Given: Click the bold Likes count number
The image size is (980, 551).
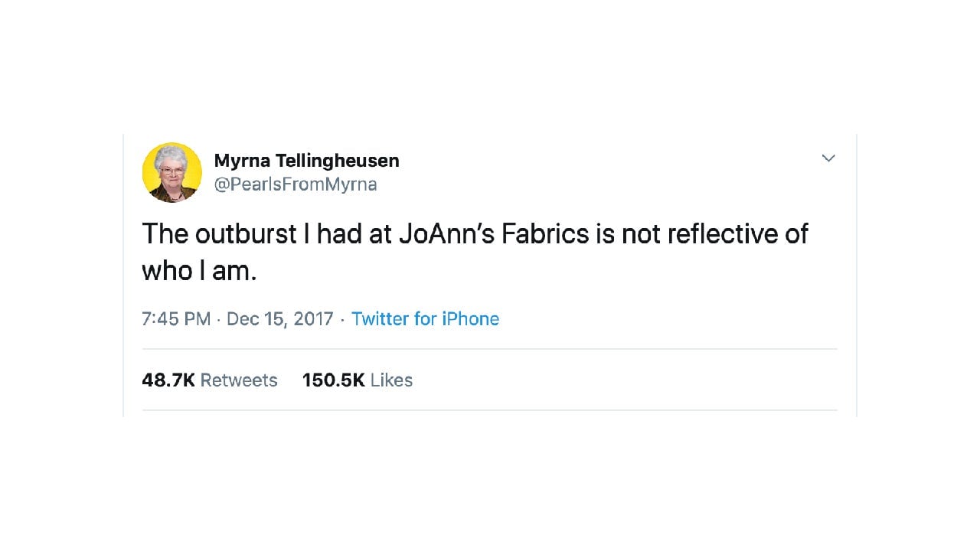Looking at the screenshot, I should pos(334,380).
